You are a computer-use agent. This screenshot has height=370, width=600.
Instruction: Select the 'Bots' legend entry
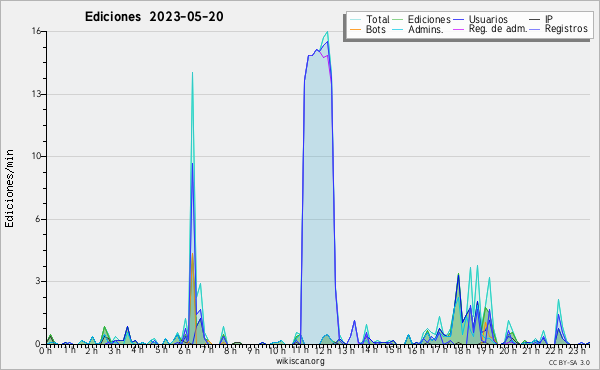pos(368,29)
